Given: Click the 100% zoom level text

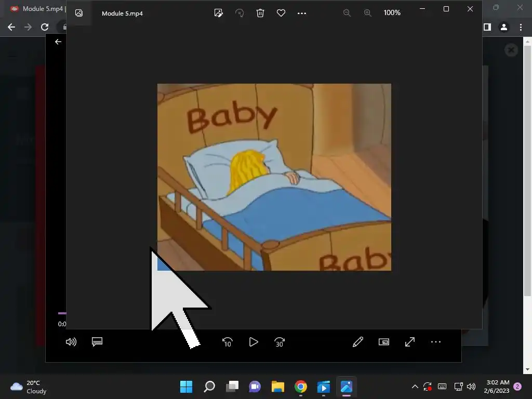Looking at the screenshot, I should (x=392, y=13).
